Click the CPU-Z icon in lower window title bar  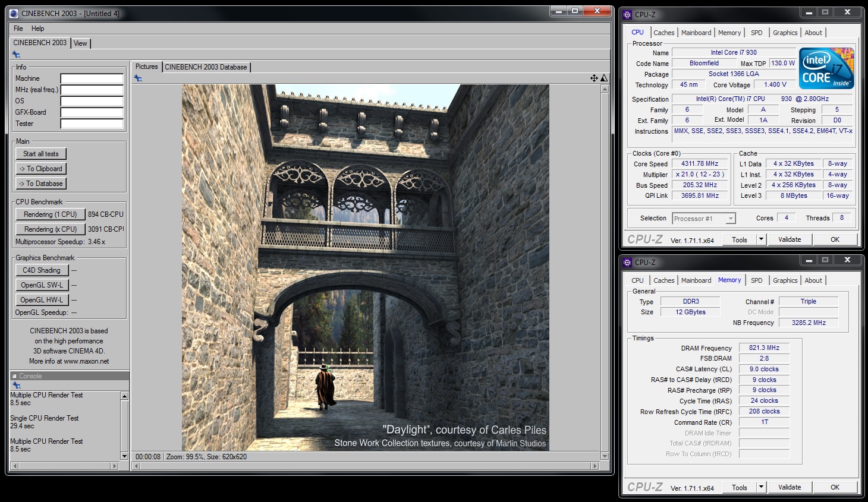(x=627, y=262)
